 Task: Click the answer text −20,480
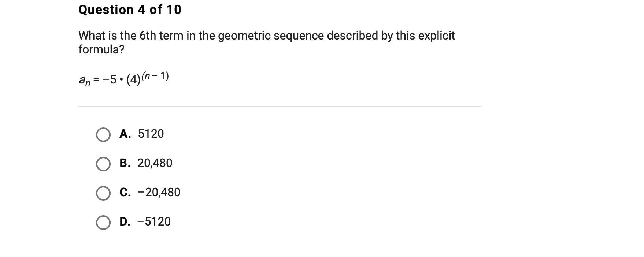click(x=159, y=193)
